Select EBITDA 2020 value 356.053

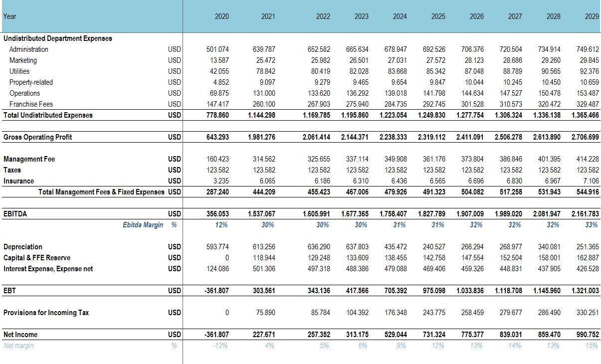pyautogui.click(x=217, y=214)
